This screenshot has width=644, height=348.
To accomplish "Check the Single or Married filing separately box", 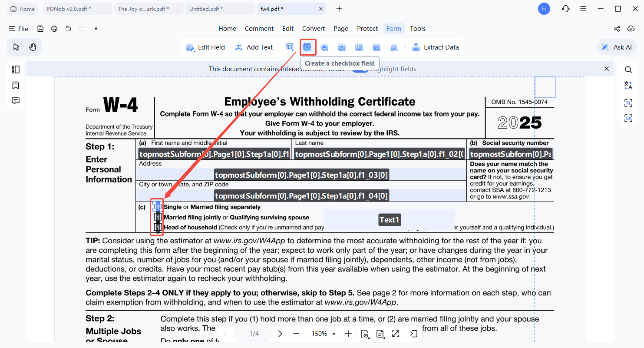I will click(157, 207).
